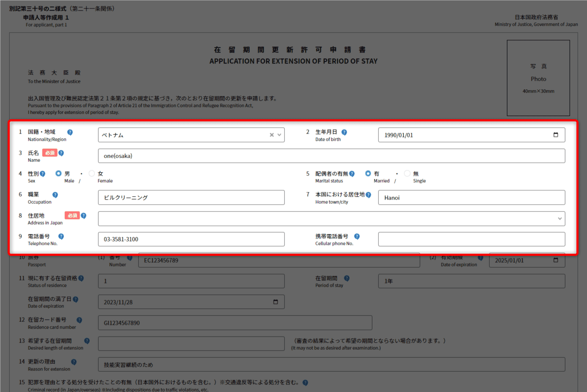Click the Cellular phone number field
Screen dimensions: 587x392
tap(471, 239)
